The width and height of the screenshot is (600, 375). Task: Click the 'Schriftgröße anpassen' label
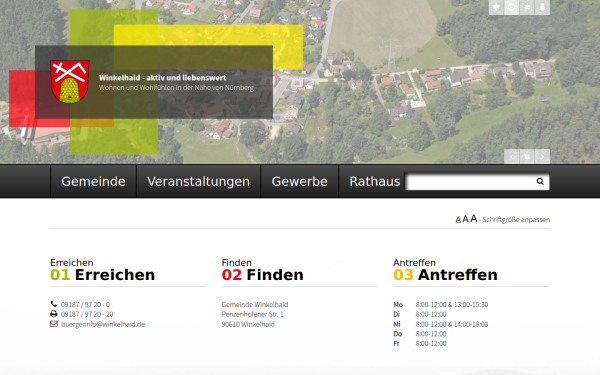[x=516, y=220]
